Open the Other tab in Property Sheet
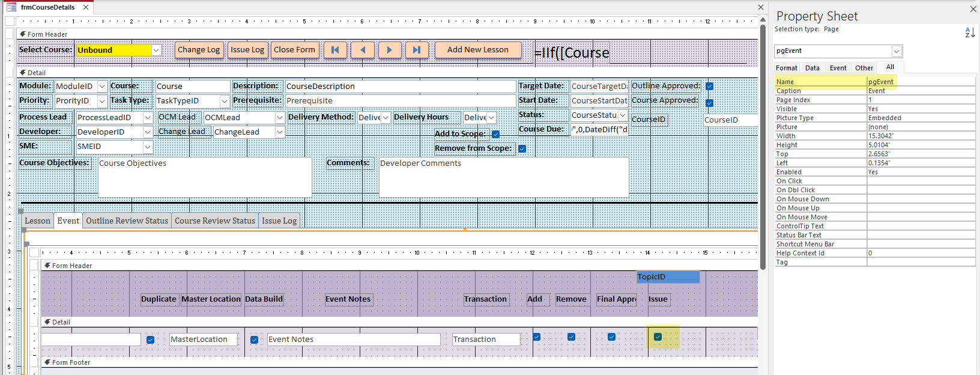 864,68
